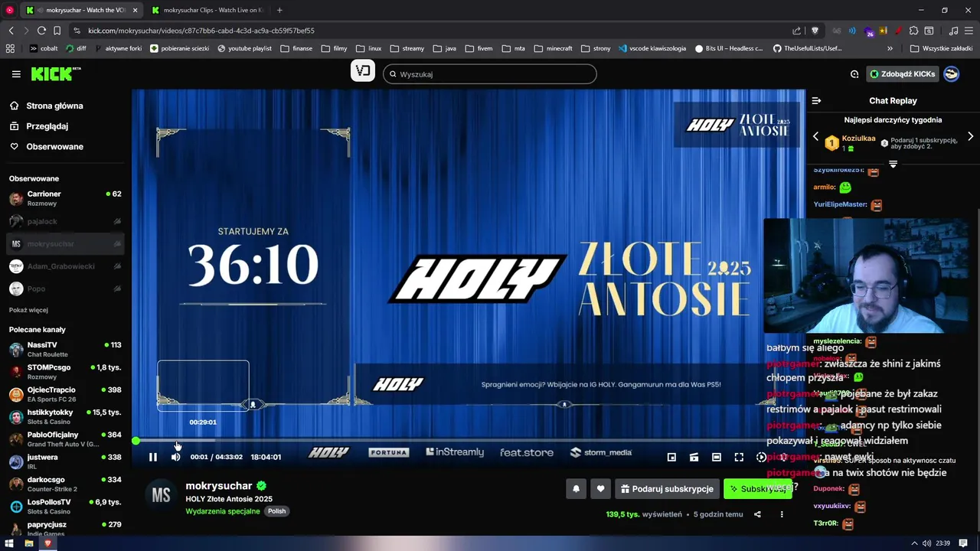Switch player to theater mode
Screen dimensions: 980x551
click(x=716, y=457)
